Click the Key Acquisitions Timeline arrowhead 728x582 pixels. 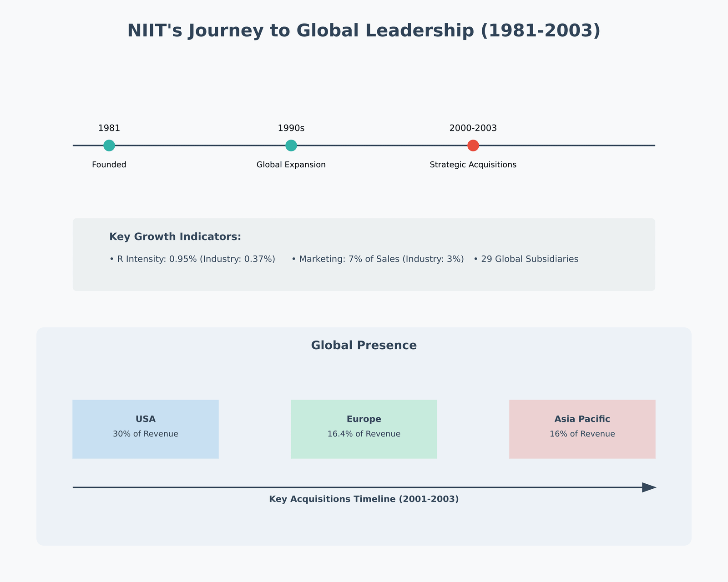point(649,487)
